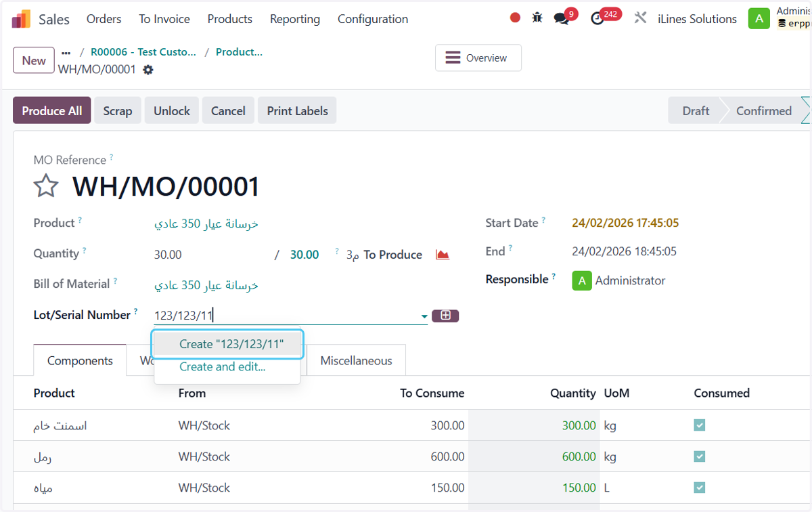Screen dimensions: 812x512
Task: Click the Consumed column header
Action: [721, 393]
